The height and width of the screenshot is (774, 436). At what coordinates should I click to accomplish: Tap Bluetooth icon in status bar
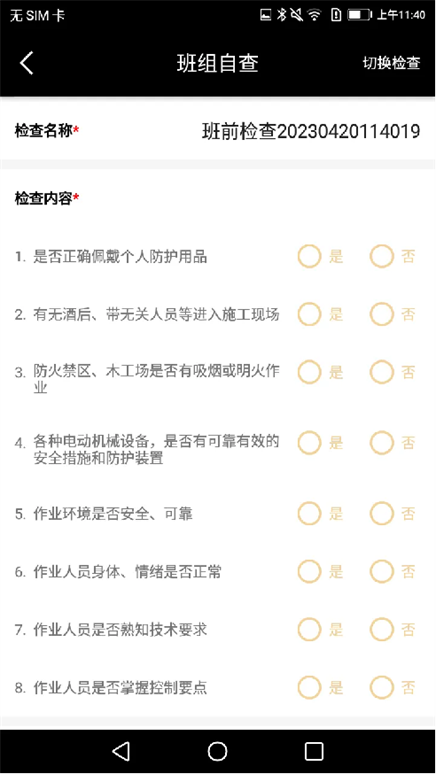pyautogui.click(x=281, y=15)
